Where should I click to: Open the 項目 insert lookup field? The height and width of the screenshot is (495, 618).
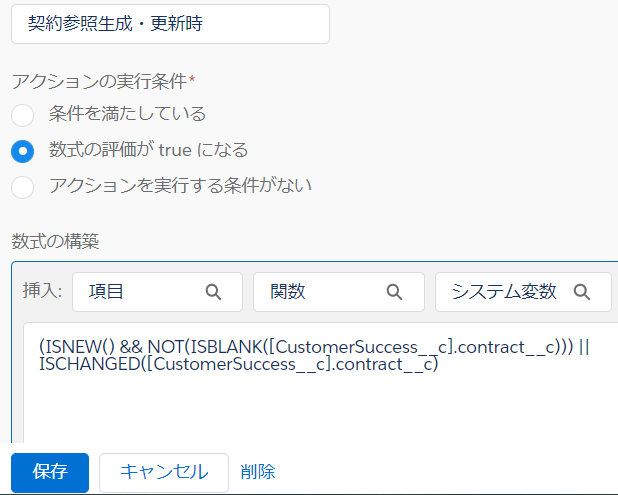click(x=157, y=292)
